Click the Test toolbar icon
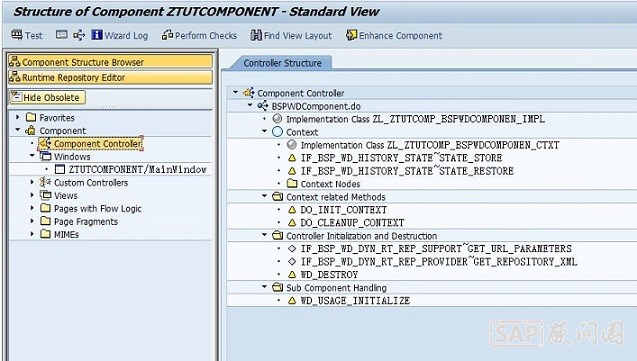This screenshot has height=361, width=637. coord(17,35)
